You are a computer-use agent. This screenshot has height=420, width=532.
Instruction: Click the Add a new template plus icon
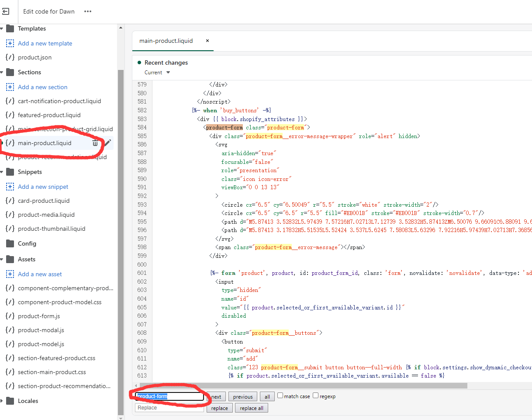click(x=10, y=43)
